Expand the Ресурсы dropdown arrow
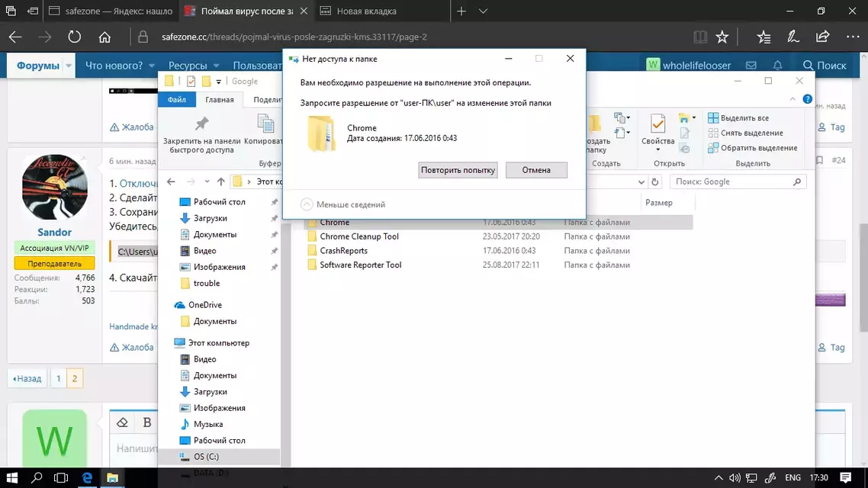 [216, 66]
